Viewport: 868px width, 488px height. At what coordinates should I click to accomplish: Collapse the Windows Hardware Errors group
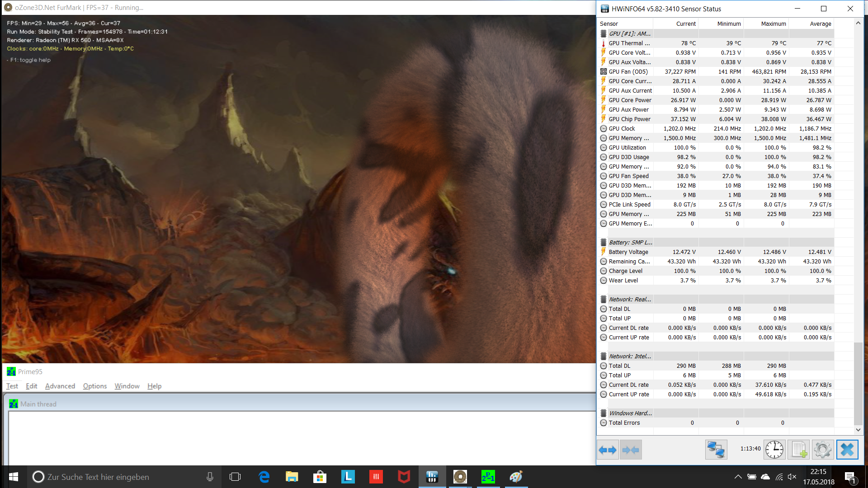603,413
